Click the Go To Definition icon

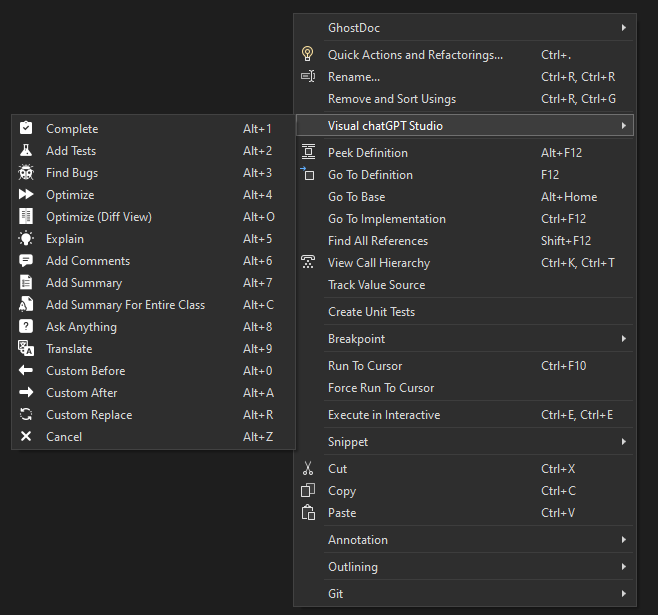[308, 174]
